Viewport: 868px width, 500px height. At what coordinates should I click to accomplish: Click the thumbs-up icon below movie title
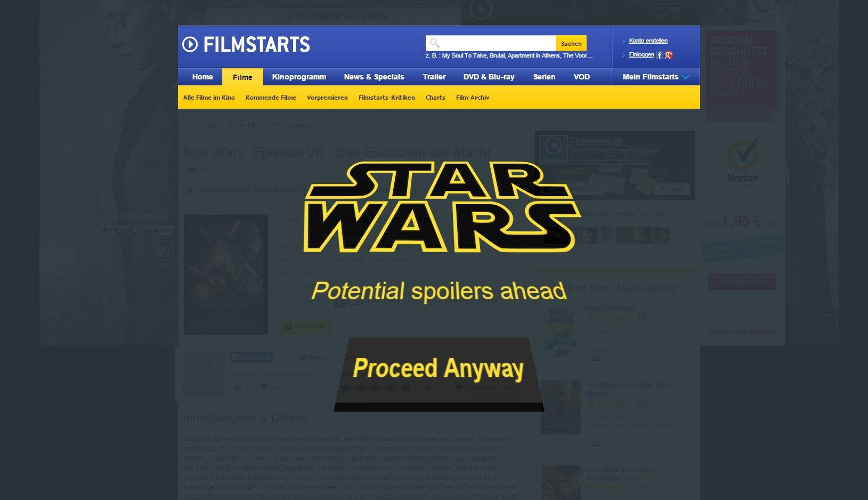(x=192, y=170)
